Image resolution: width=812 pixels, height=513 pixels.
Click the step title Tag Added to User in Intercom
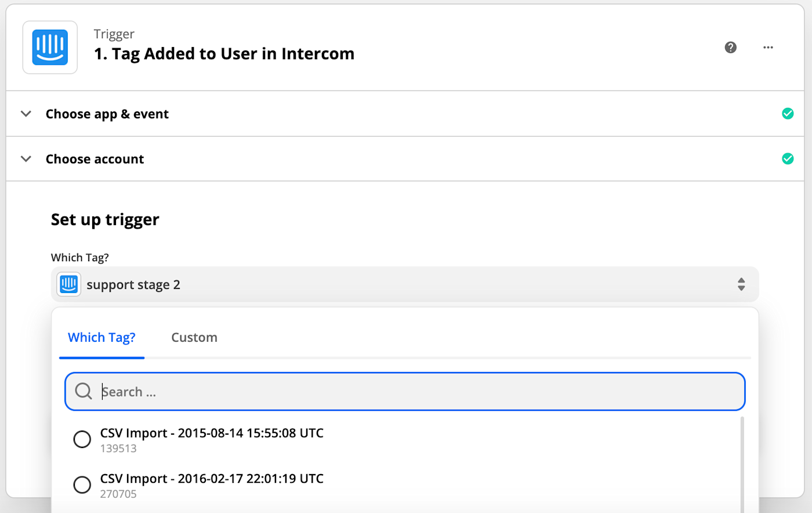[224, 54]
